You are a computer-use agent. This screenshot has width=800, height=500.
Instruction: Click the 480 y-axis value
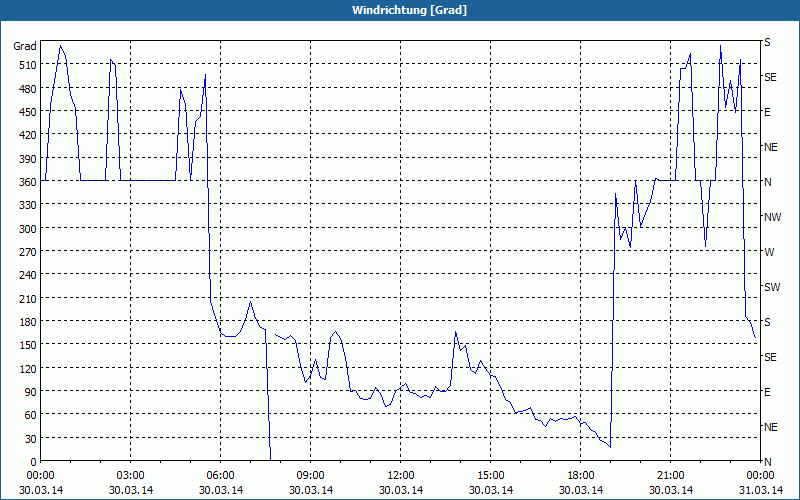point(28,89)
